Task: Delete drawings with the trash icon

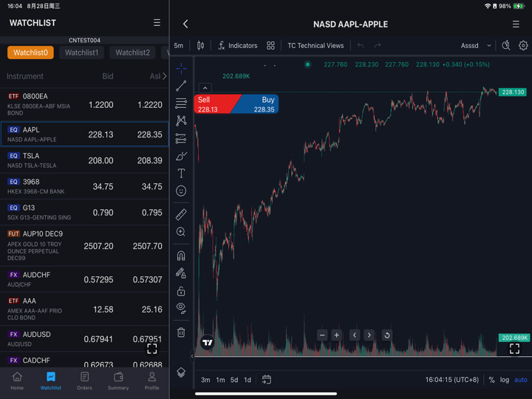Action: pyautogui.click(x=181, y=332)
